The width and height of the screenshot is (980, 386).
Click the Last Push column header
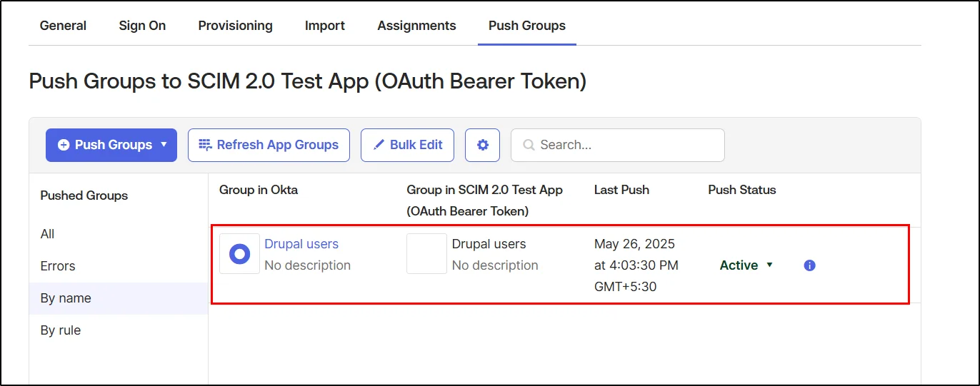pos(621,190)
